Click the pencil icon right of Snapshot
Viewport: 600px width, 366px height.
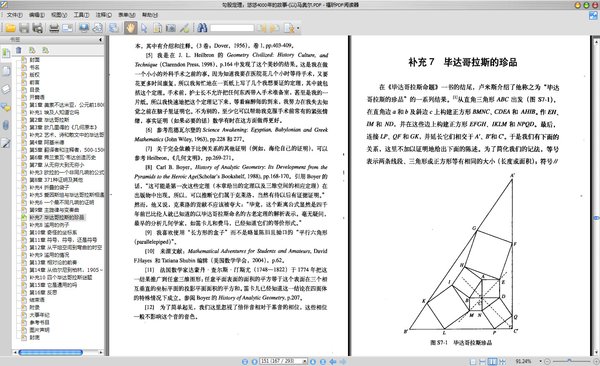coord(184,28)
